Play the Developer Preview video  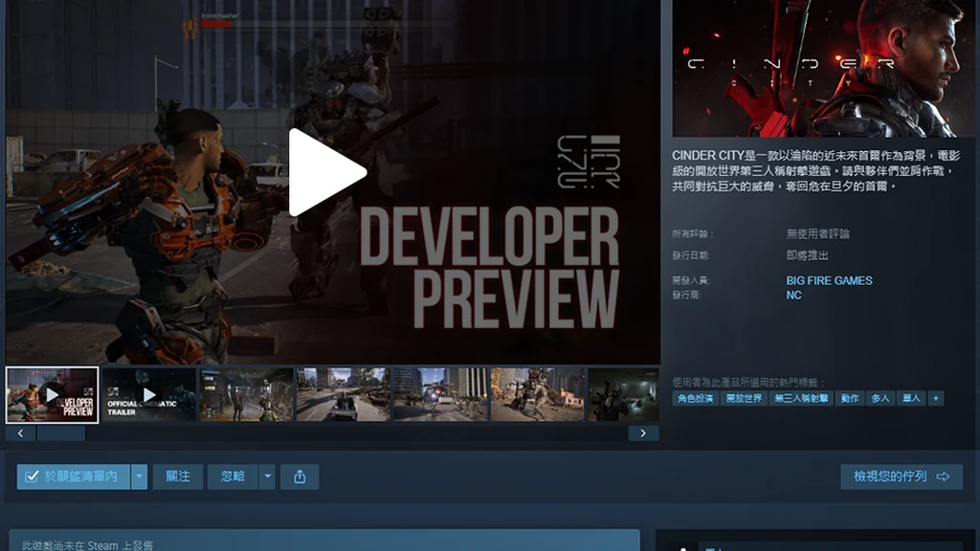[x=327, y=172]
